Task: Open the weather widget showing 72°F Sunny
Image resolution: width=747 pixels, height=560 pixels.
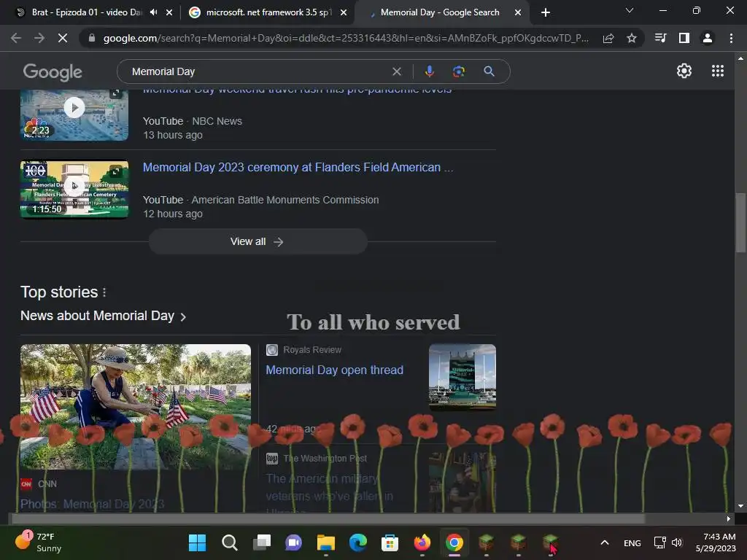Action: coord(39,542)
